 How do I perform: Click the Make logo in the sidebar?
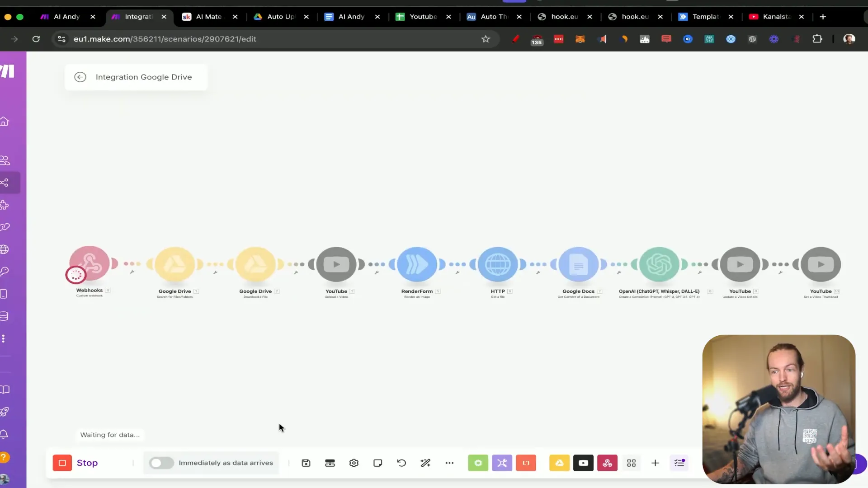point(7,71)
